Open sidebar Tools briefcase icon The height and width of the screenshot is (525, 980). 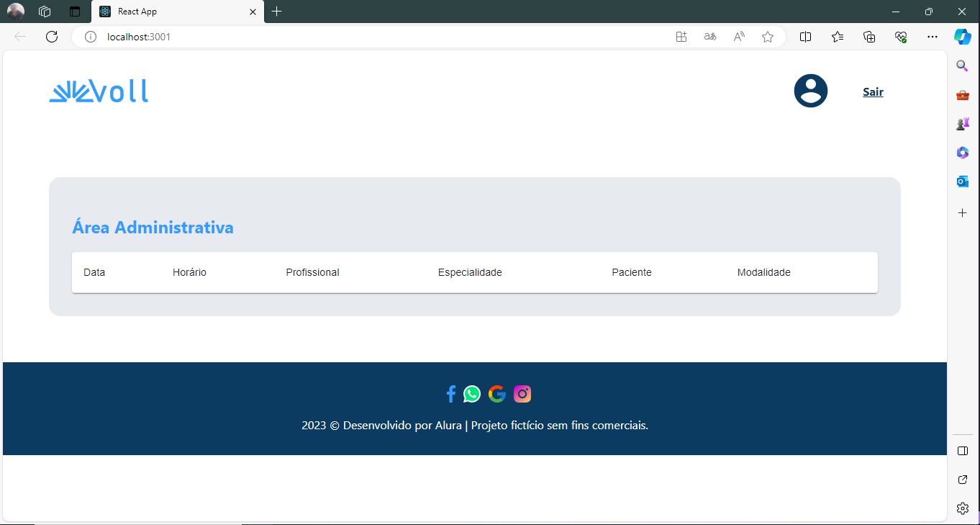pyautogui.click(x=963, y=95)
